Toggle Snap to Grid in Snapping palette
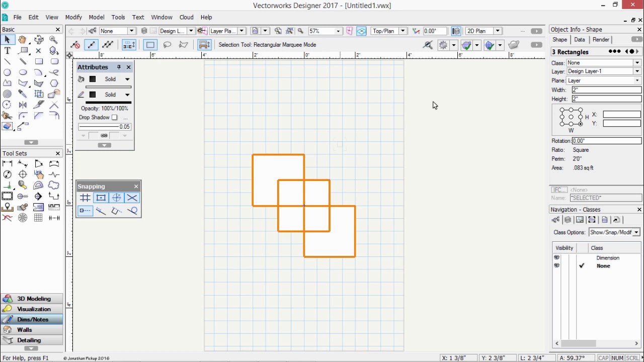The height and width of the screenshot is (362, 644). [x=85, y=198]
